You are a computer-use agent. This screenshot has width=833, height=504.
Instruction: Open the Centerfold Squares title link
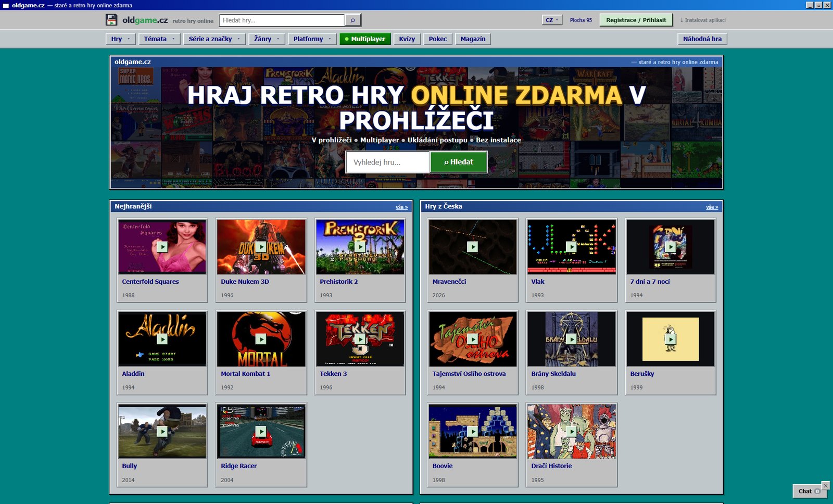point(150,282)
